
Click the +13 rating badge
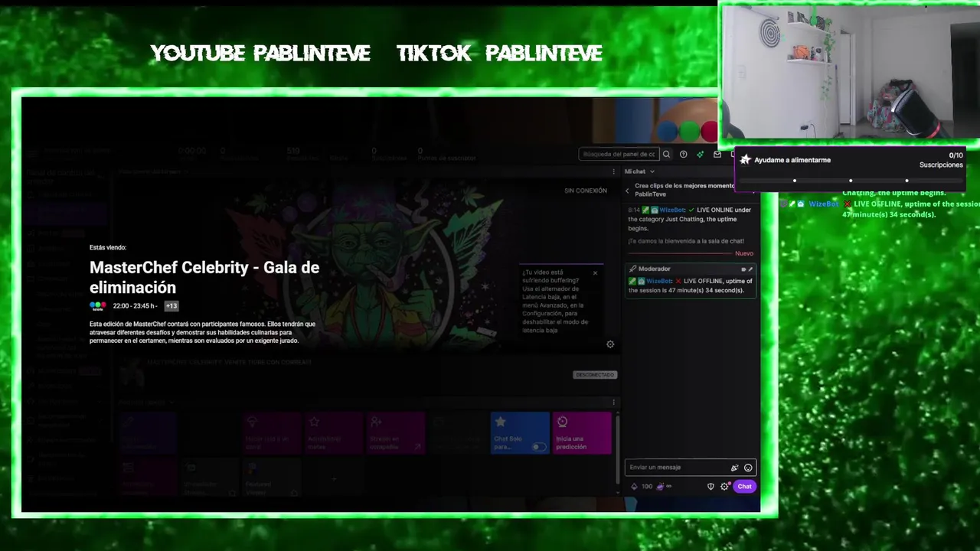pyautogui.click(x=171, y=306)
